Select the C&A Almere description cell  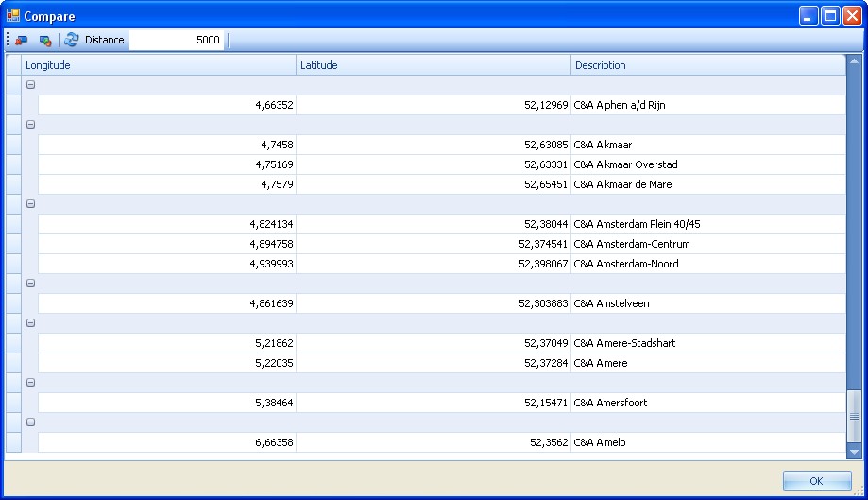pyautogui.click(x=708, y=363)
